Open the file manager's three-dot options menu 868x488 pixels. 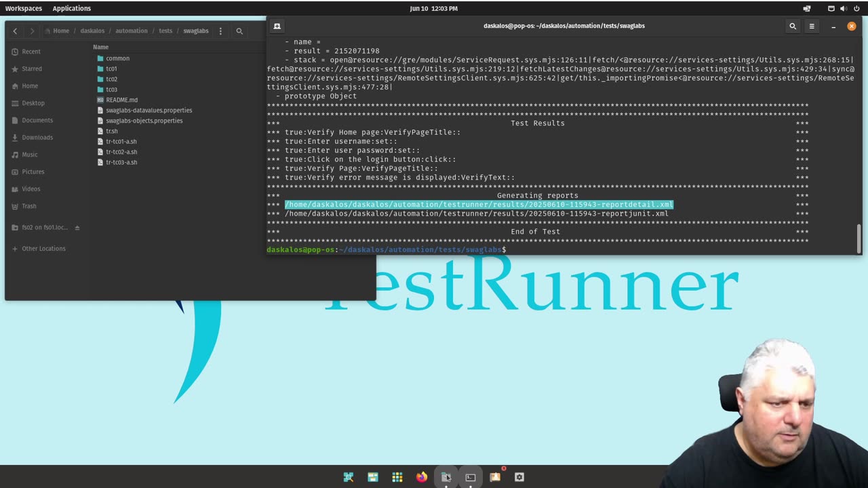pos(220,30)
